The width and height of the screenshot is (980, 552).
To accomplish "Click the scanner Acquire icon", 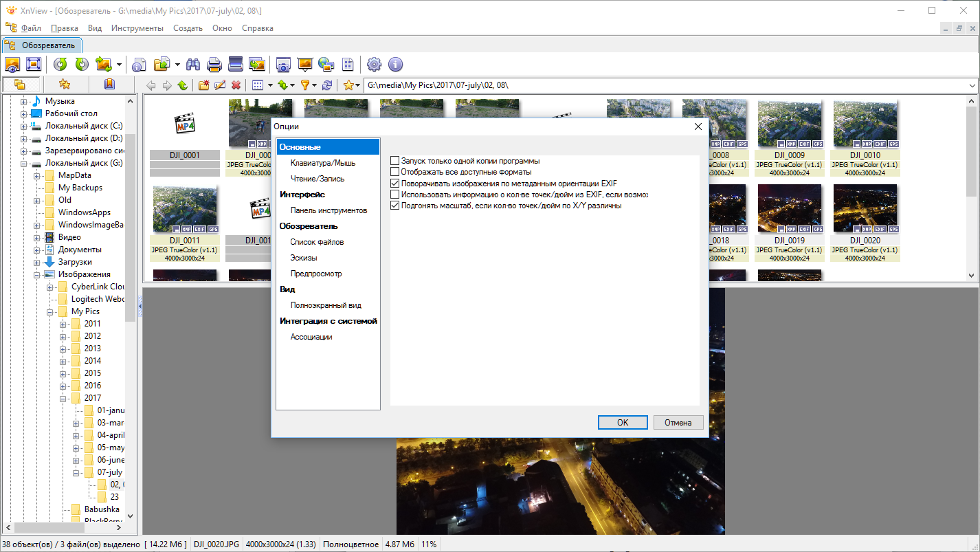I will (x=236, y=65).
